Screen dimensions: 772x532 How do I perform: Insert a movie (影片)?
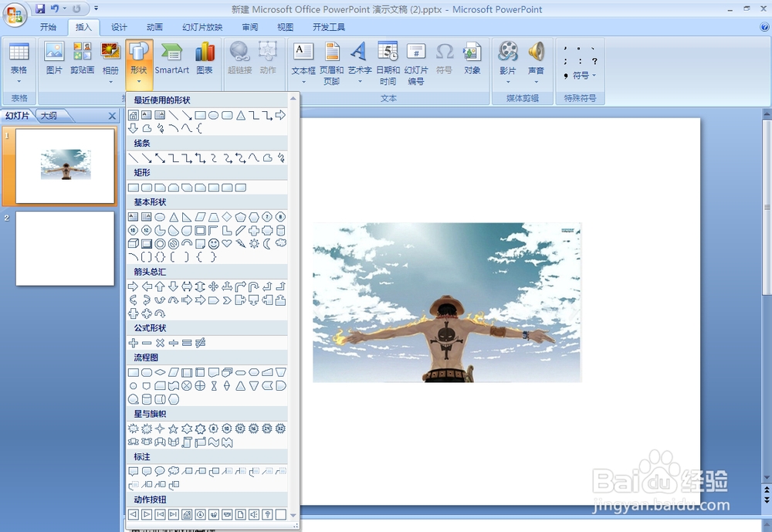(508, 63)
